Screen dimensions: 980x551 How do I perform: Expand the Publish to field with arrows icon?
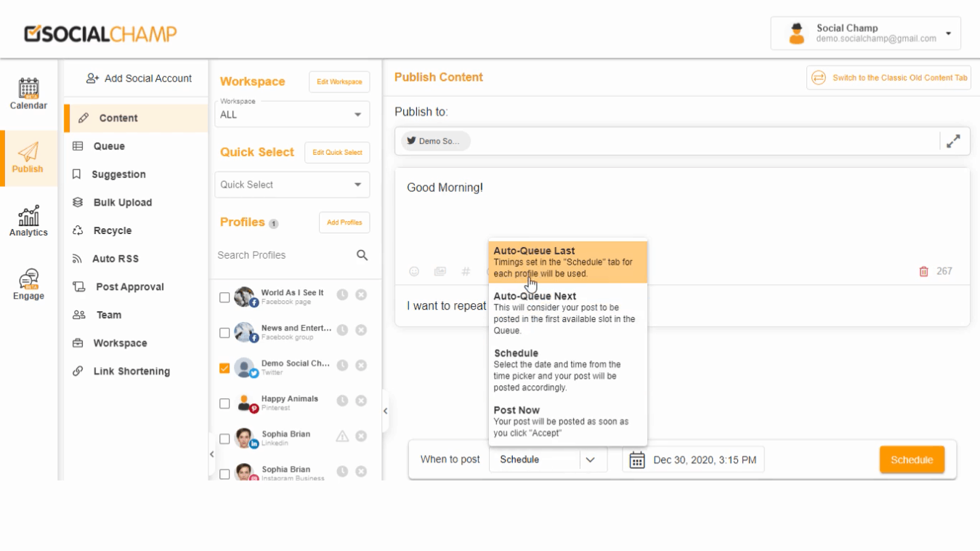954,141
